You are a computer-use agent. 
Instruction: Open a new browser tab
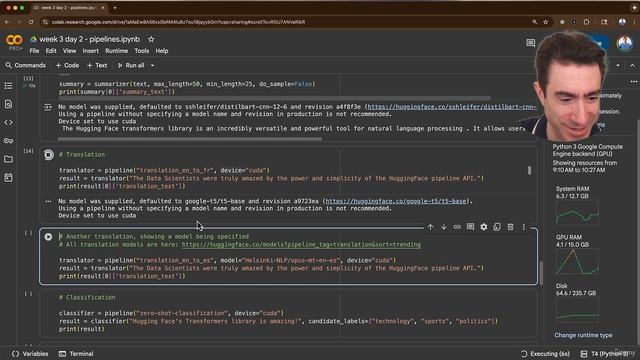point(115,8)
